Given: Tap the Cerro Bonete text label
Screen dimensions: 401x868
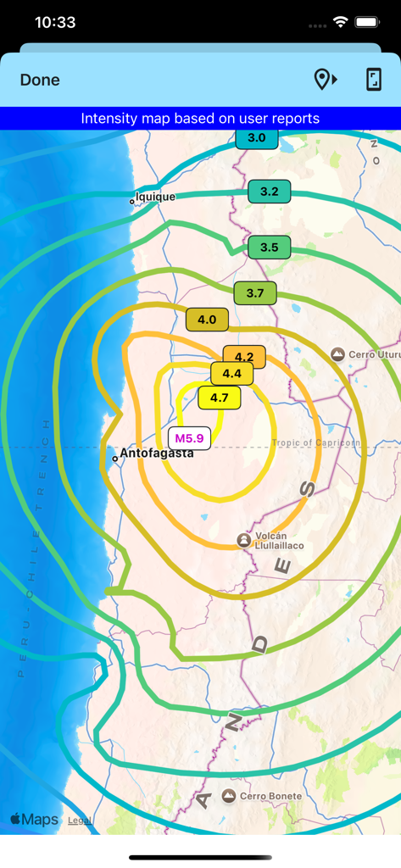Looking at the screenshot, I should pos(270,796).
